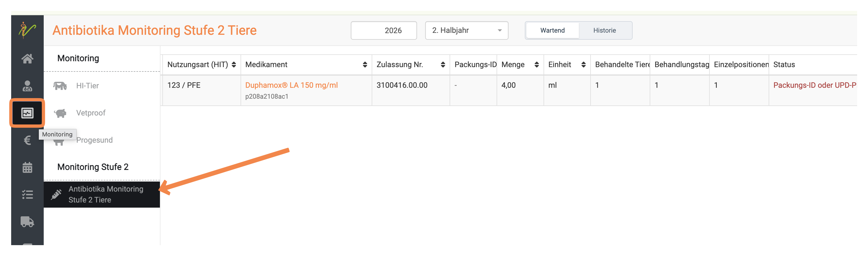Open the 2. Halbjahr dropdown
The image size is (868, 256).
pos(466,30)
